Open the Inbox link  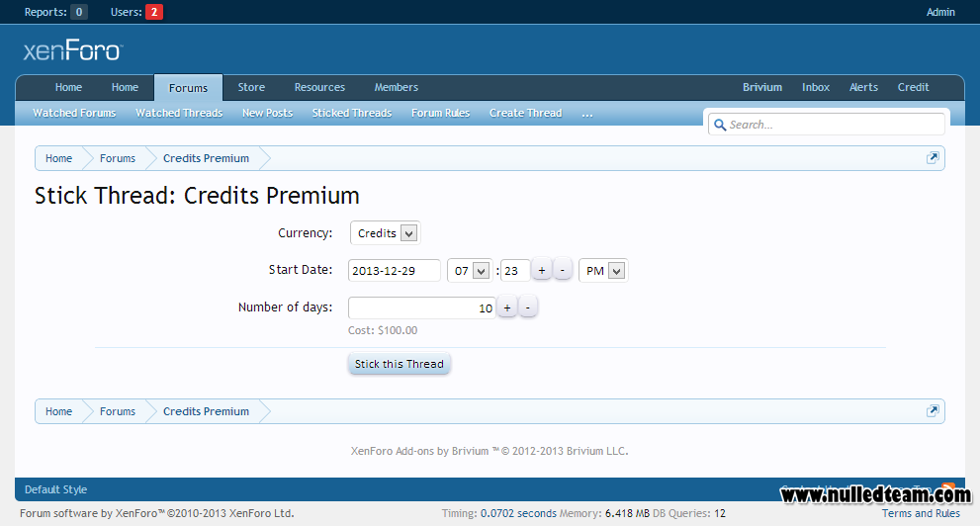tap(816, 87)
